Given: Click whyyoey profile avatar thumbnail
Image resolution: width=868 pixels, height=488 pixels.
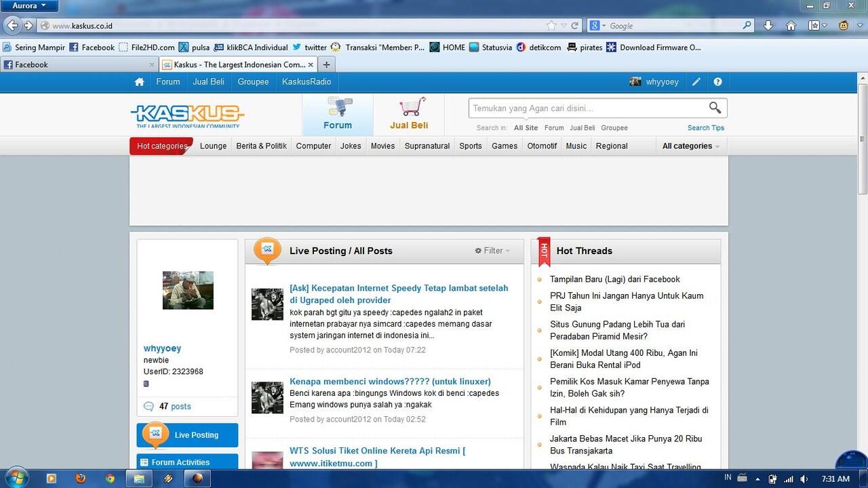Looking at the screenshot, I should click(x=188, y=290).
